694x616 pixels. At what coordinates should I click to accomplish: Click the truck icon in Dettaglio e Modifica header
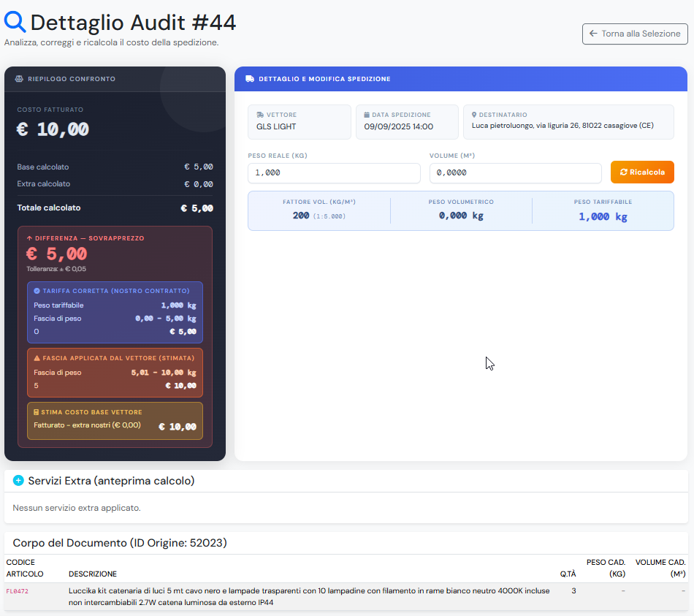pyautogui.click(x=250, y=79)
